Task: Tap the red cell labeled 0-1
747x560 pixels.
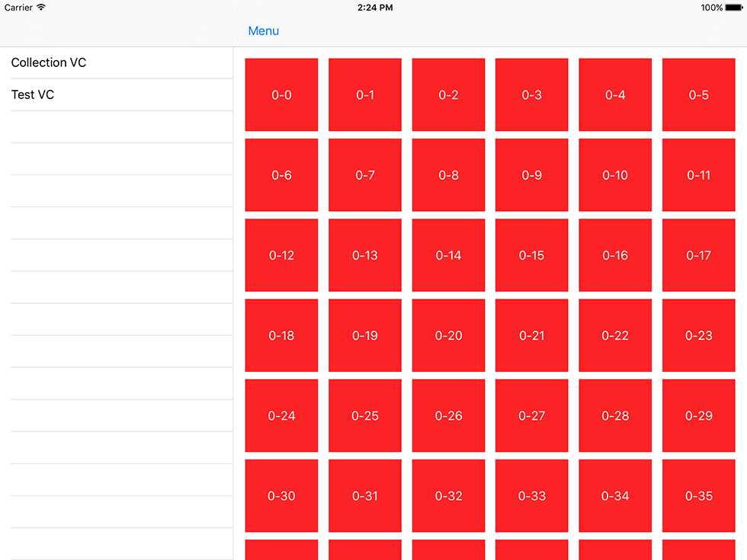Action: pyautogui.click(x=365, y=94)
